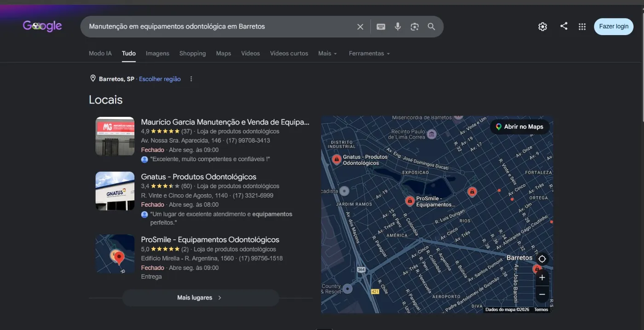Click the share icon

click(564, 26)
